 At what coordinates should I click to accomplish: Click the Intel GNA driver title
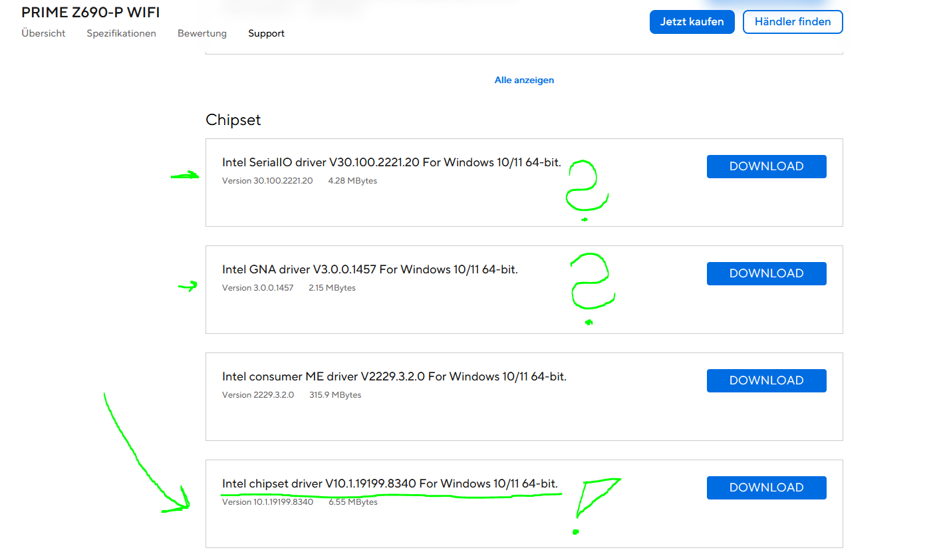[x=370, y=269]
